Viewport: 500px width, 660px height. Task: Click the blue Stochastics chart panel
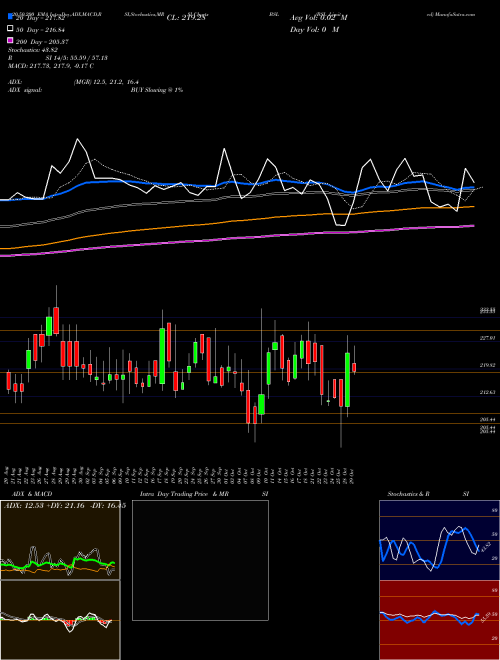pyautogui.click(x=439, y=540)
